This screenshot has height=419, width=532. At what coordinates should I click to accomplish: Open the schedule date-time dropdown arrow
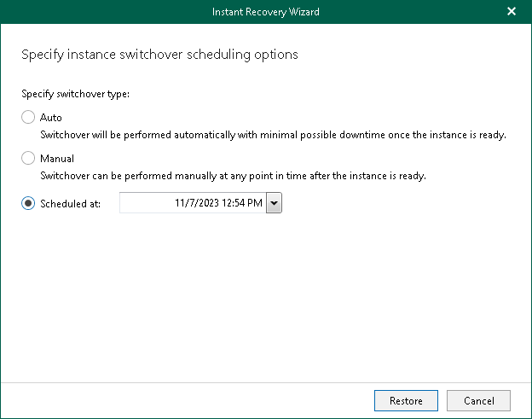tap(274, 203)
